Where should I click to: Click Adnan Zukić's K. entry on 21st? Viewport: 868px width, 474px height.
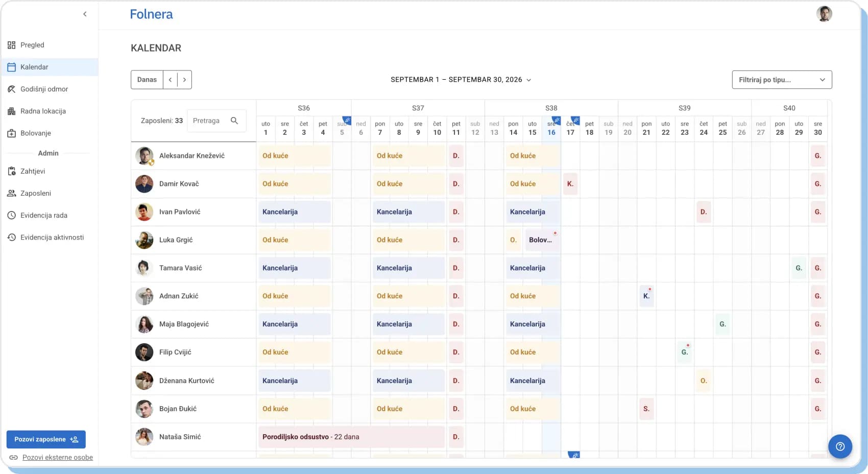(646, 296)
